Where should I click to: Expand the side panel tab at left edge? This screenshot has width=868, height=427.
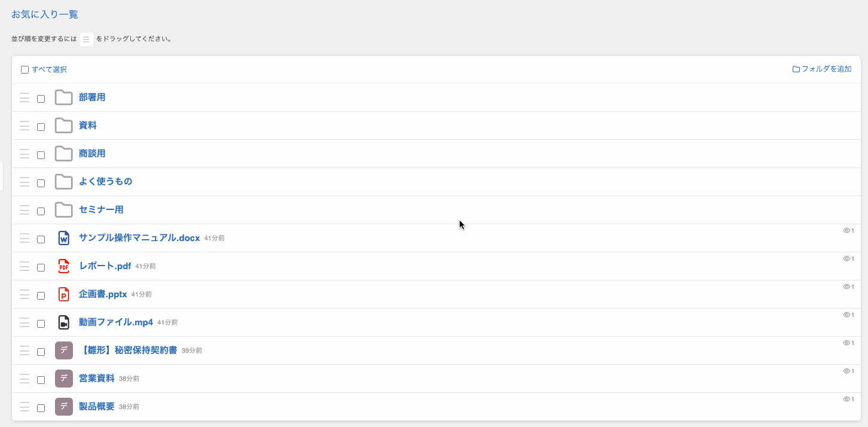coord(2,176)
